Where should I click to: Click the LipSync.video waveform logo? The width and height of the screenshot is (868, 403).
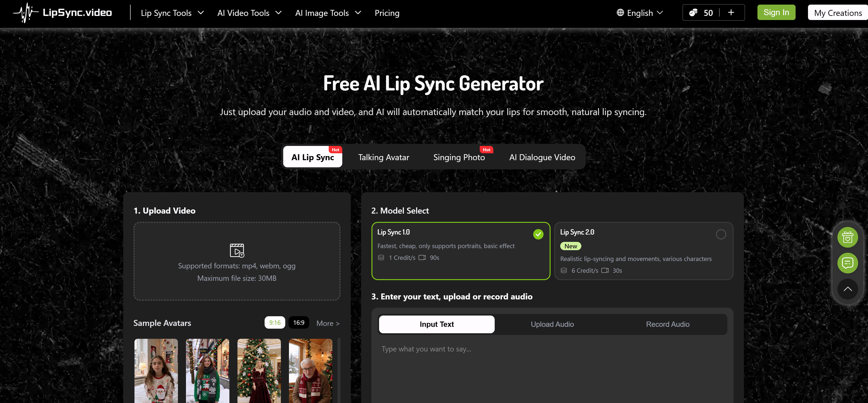pos(26,13)
